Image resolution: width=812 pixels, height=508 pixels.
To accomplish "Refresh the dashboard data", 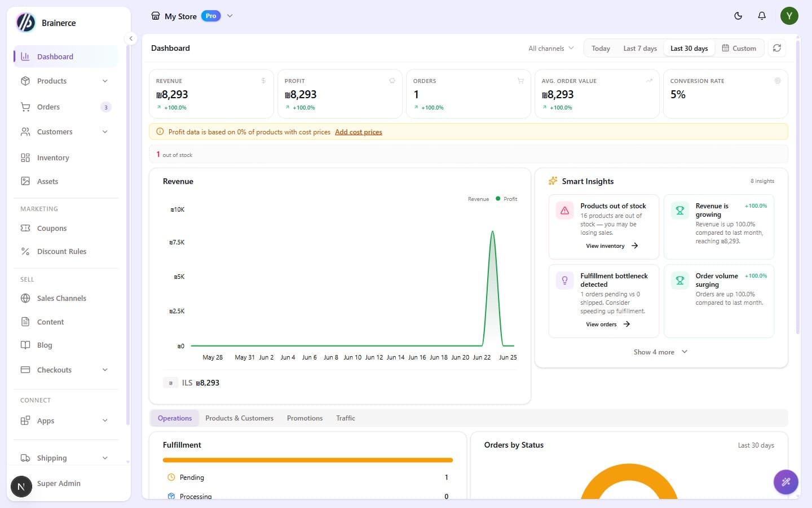I will pos(777,48).
